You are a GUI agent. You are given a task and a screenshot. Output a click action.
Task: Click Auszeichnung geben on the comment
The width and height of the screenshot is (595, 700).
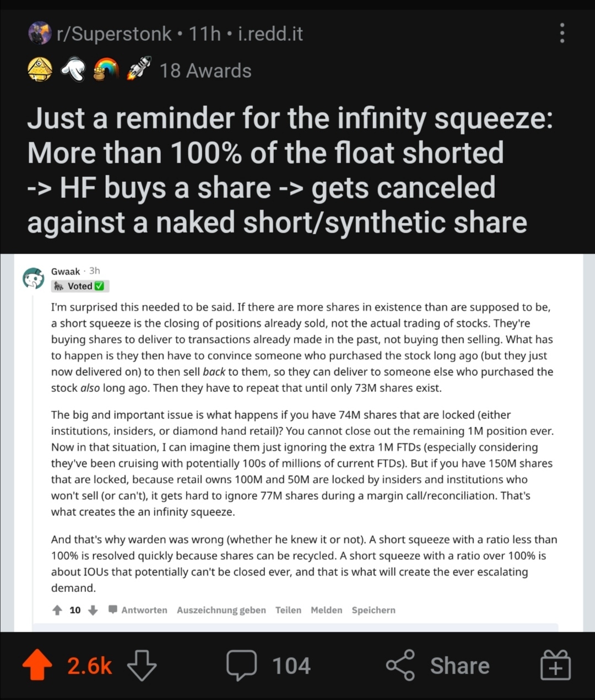point(221,610)
